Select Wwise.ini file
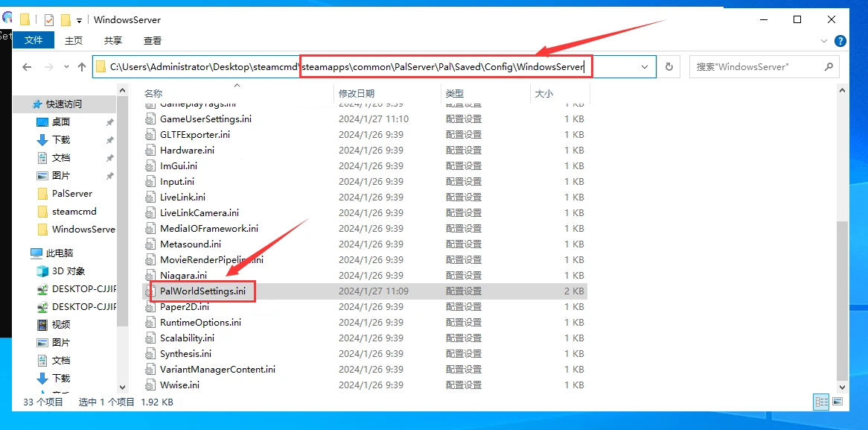Viewport: 868px width, 430px height. [179, 385]
